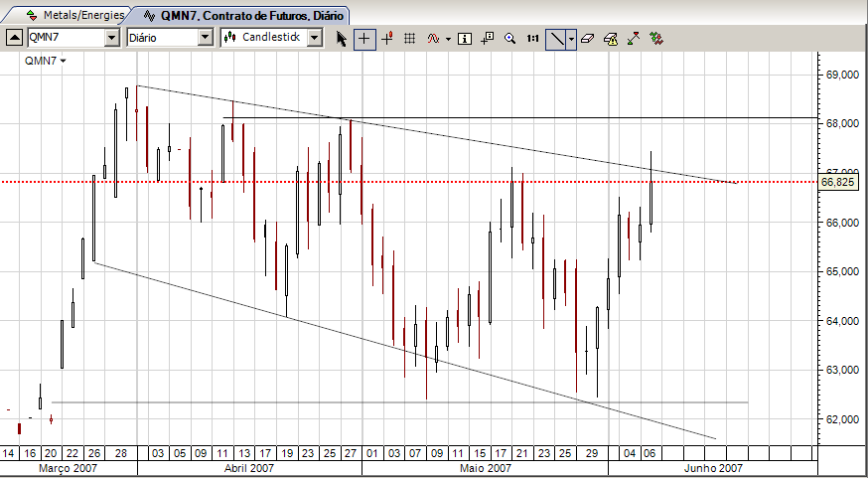Viewport: 868px width, 478px height.
Task: Click the date label 28 on time axis
Action: (x=120, y=453)
